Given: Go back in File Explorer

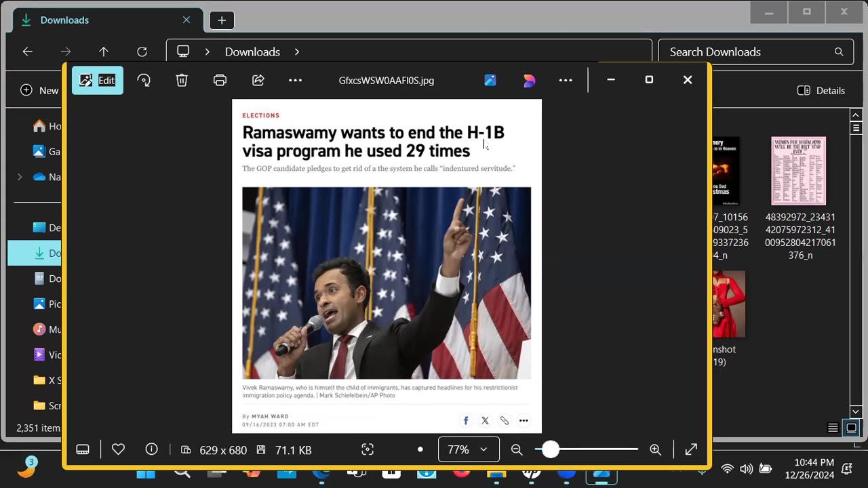Looking at the screenshot, I should click(28, 52).
